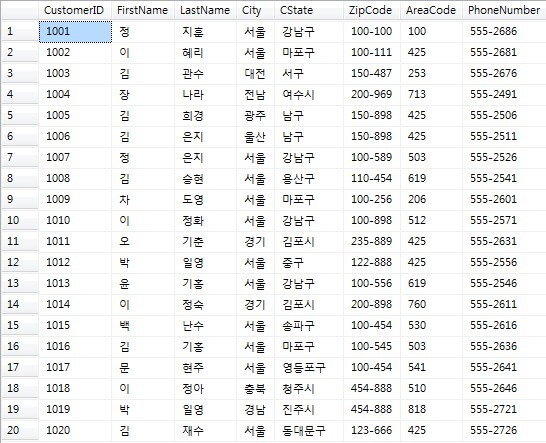Screen dimensions: 546x443
Task: Click CState cell 중구
Action: [309, 262]
